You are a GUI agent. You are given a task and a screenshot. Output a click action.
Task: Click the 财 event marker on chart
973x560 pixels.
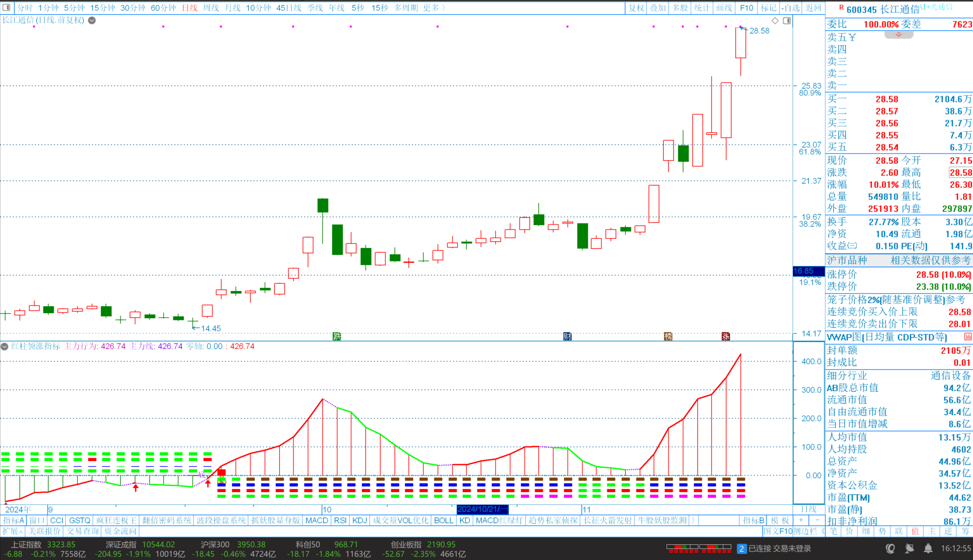pos(567,336)
